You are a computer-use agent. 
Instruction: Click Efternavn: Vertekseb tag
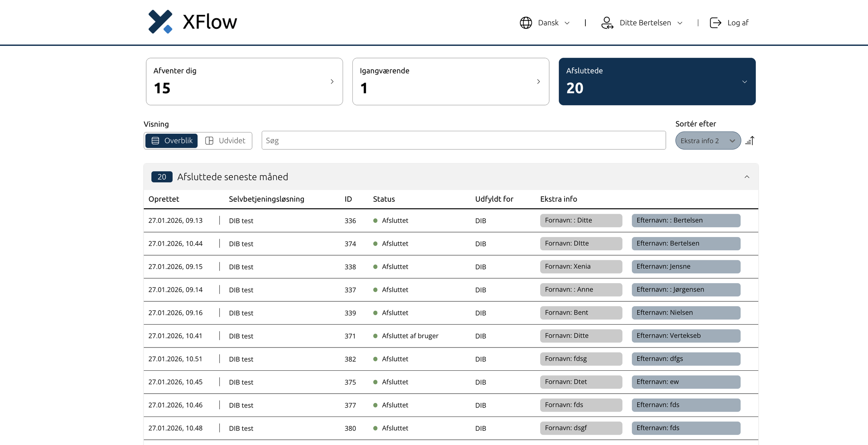point(685,336)
